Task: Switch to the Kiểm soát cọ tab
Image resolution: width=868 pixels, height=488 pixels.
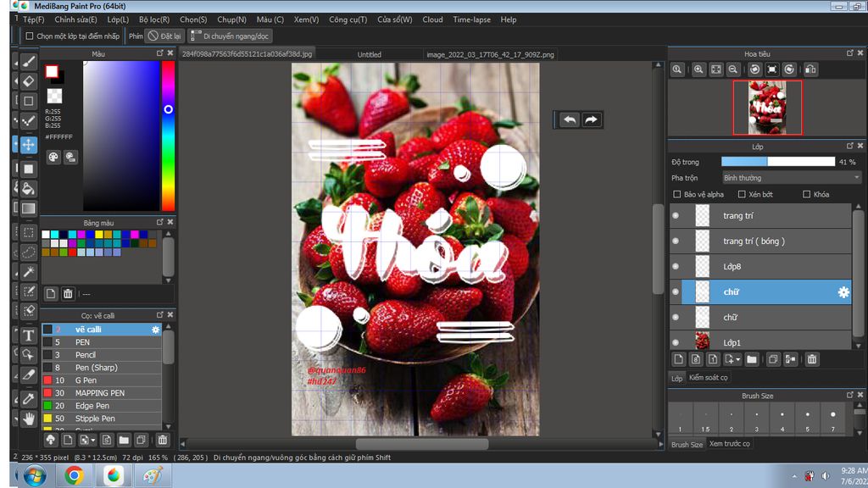Action: click(709, 378)
